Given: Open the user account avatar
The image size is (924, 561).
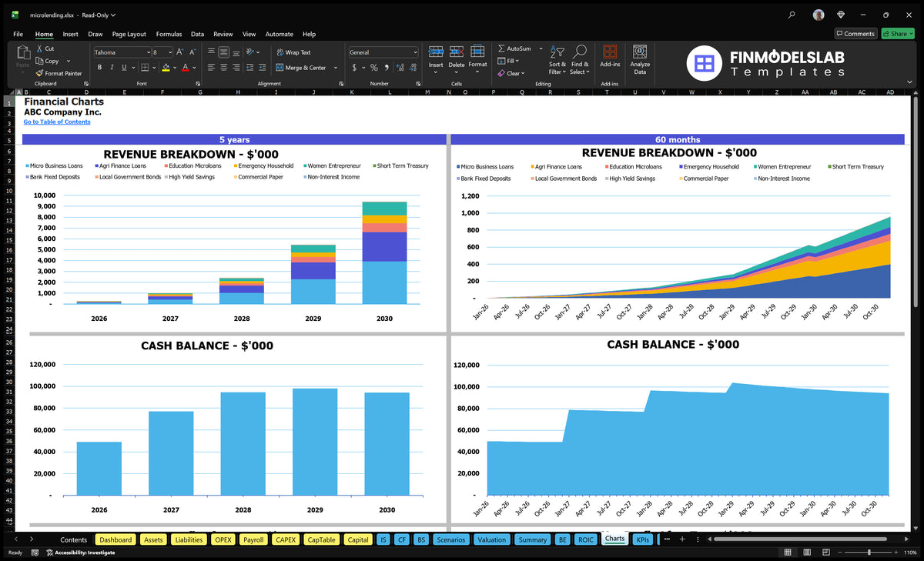Looking at the screenshot, I should click(819, 15).
